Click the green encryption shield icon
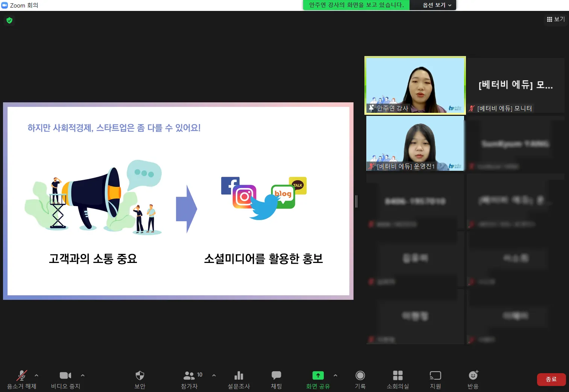Image resolution: width=569 pixels, height=392 pixels. [x=9, y=20]
